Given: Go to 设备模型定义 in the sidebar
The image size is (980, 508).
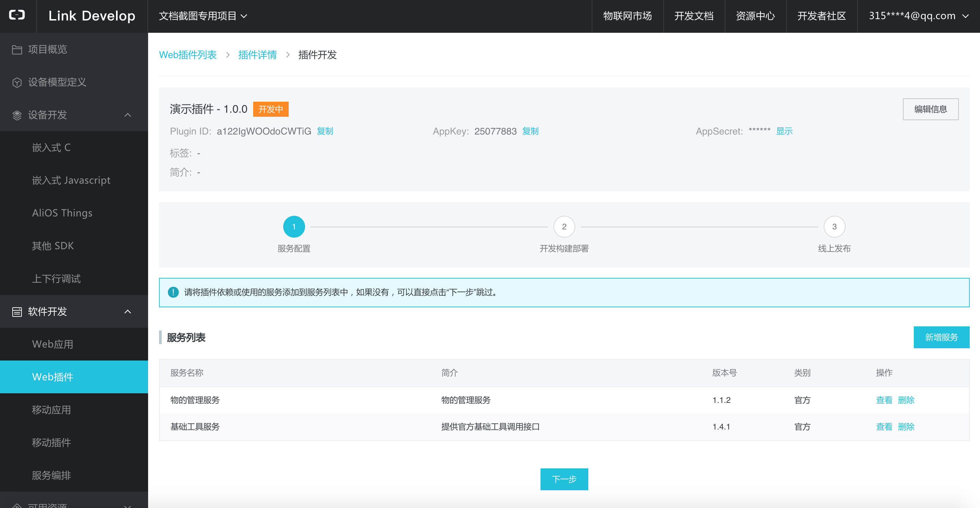Looking at the screenshot, I should 74,82.
